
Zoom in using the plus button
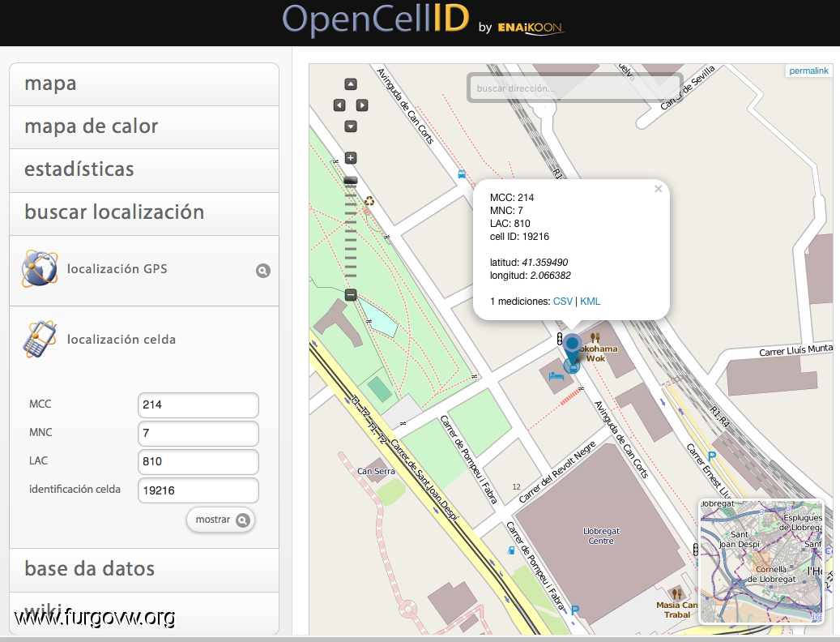tap(351, 158)
